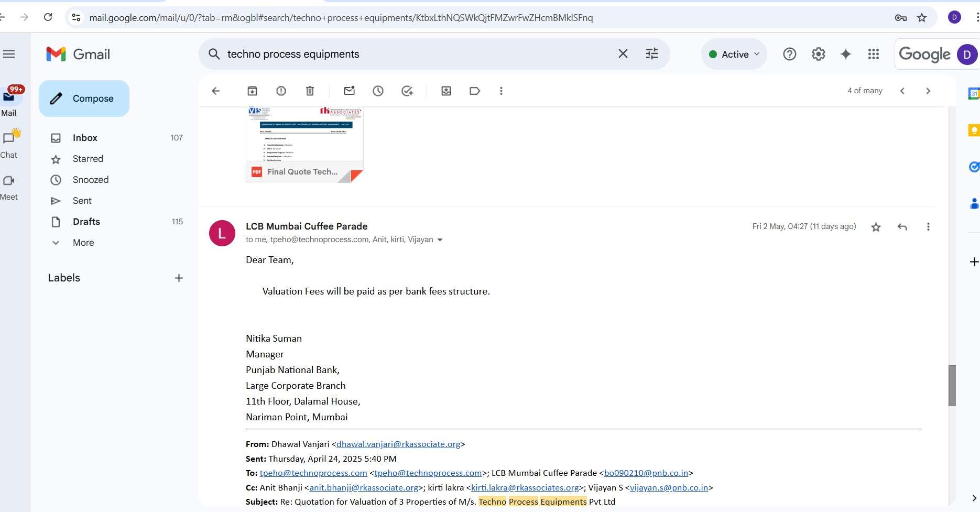980x512 pixels.
Task: Open vijayan.s@pnb.co.in link
Action: click(669, 487)
